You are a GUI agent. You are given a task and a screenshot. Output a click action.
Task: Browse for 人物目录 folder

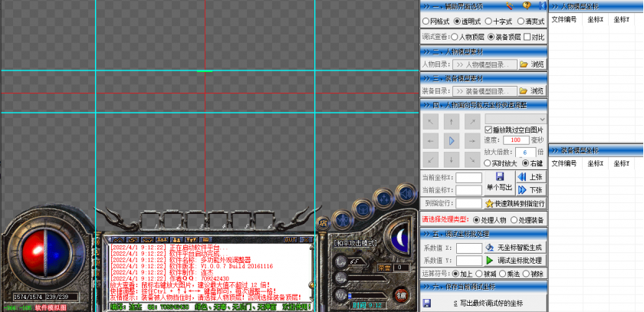click(532, 64)
